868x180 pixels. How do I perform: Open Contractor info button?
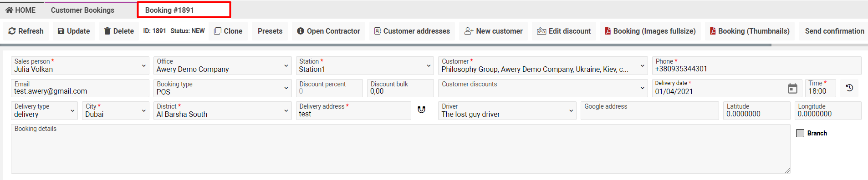point(328,31)
